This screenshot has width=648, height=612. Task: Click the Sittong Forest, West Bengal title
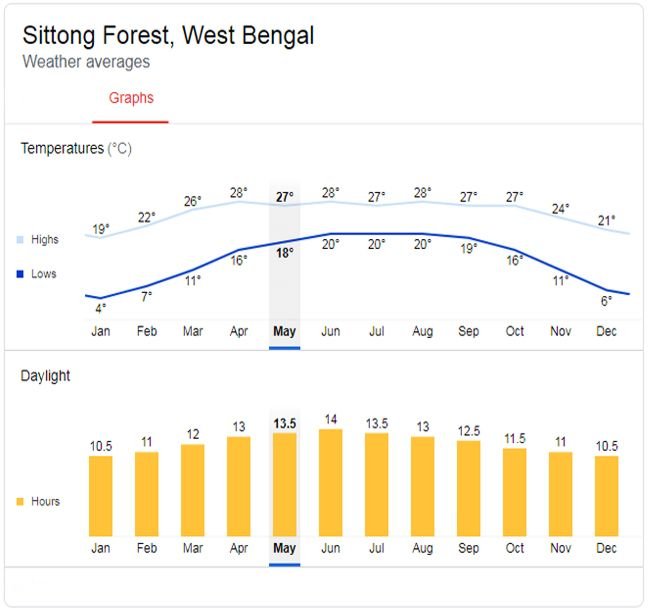point(168,36)
